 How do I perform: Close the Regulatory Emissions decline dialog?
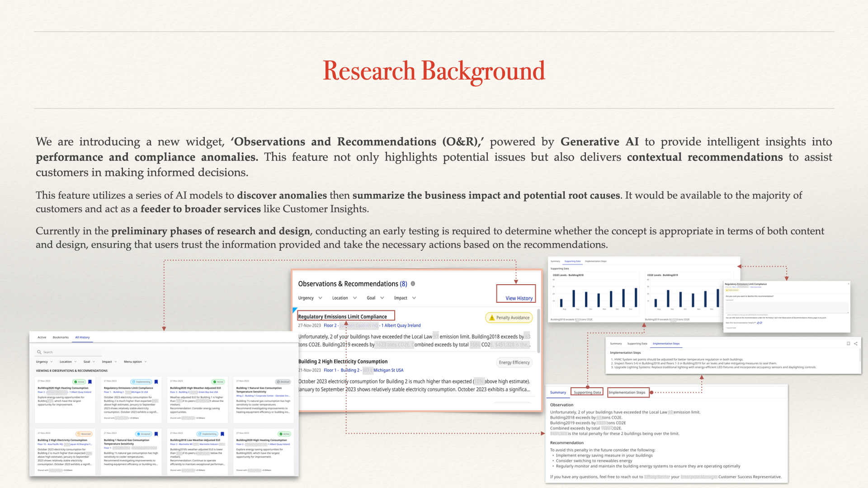coord(848,284)
